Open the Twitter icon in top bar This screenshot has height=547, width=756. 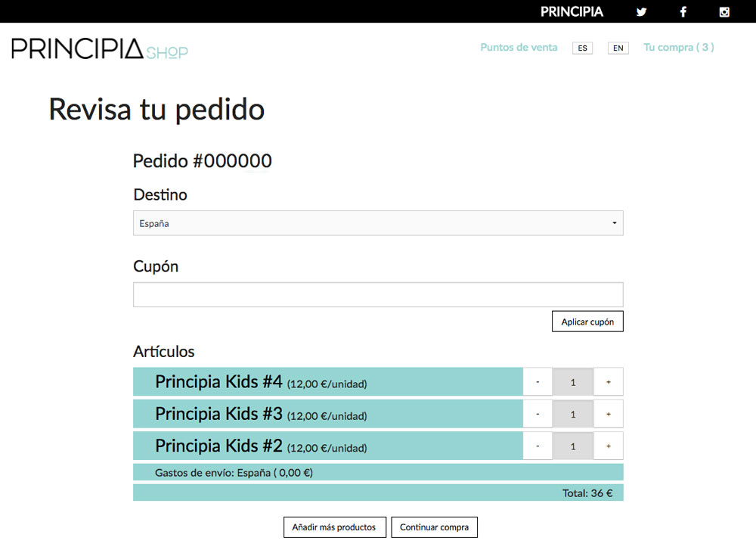tap(641, 12)
